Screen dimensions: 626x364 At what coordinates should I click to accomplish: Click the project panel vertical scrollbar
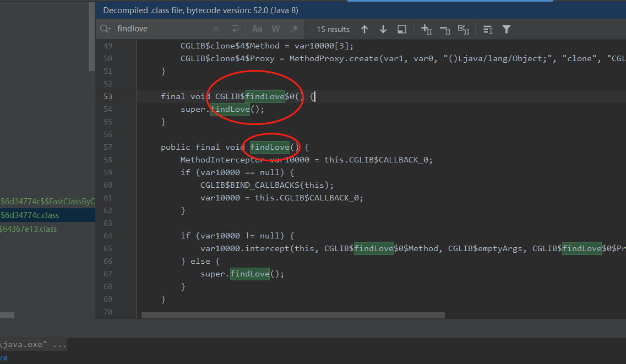[91, 36]
